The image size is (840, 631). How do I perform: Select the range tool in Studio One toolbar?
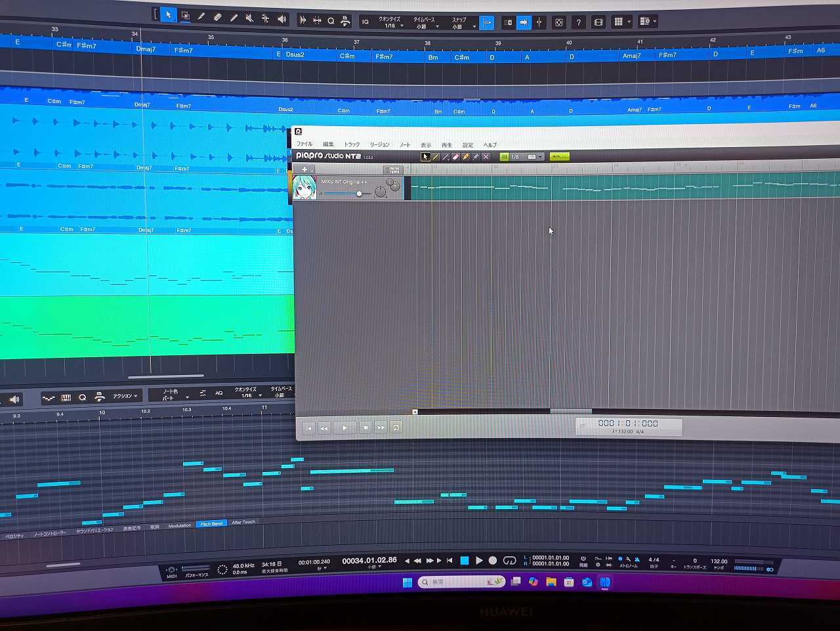185,15
